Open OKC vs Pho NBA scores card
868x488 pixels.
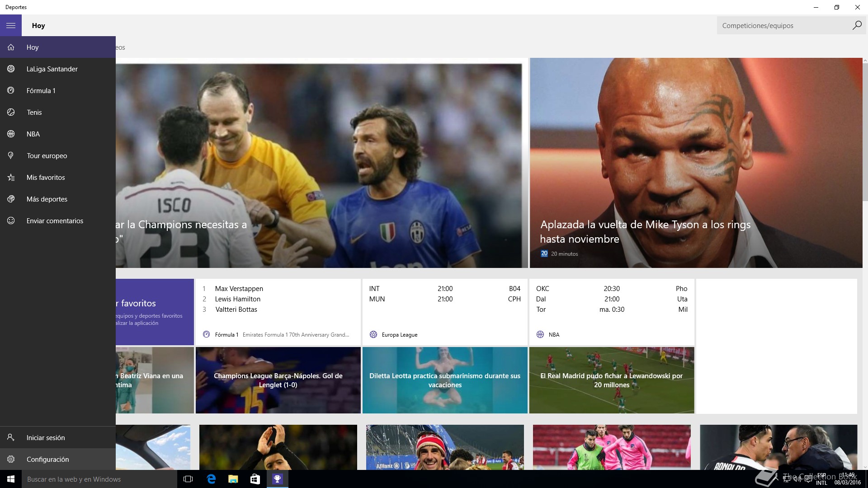(x=612, y=312)
